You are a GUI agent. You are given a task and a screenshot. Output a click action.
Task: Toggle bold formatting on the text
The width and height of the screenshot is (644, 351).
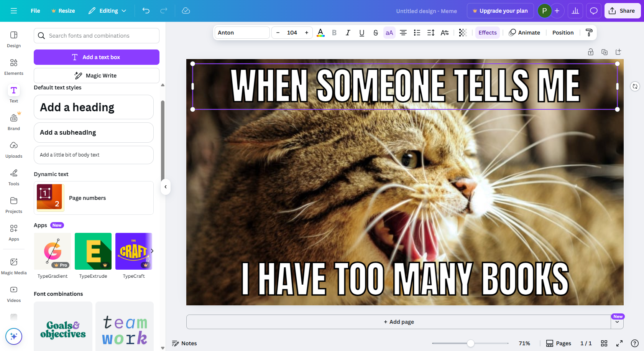pos(334,33)
